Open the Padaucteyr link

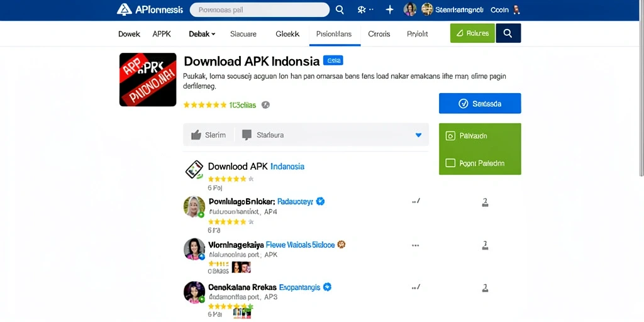coord(296,201)
